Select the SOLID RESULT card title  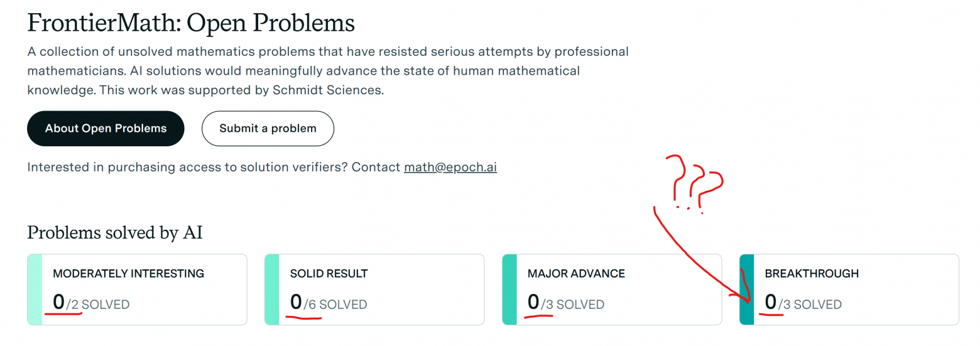[329, 274]
